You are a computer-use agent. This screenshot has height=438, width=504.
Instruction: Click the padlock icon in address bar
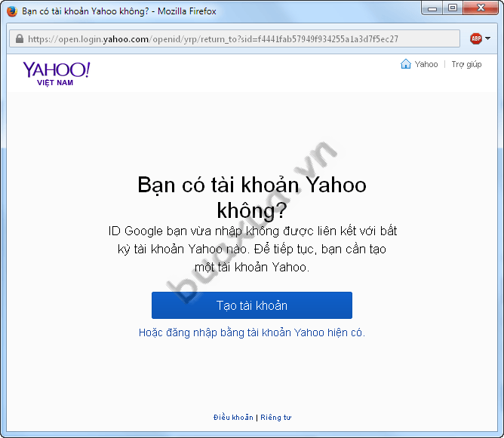pyautogui.click(x=20, y=39)
